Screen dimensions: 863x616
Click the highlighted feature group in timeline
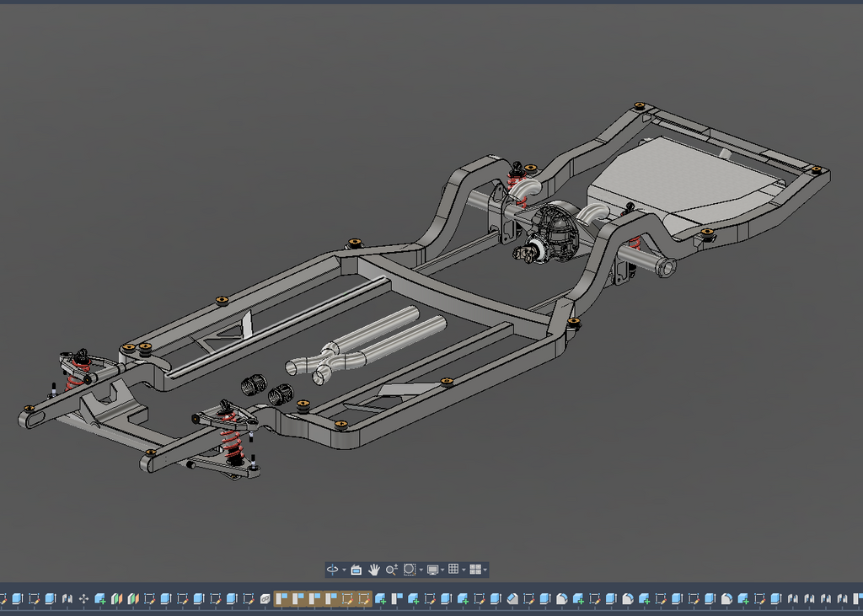coord(323,599)
